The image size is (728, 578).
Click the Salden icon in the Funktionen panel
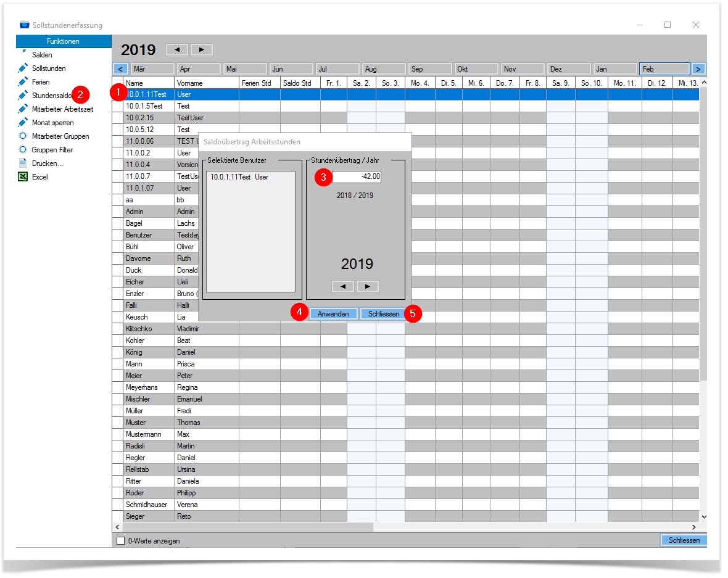pos(24,51)
